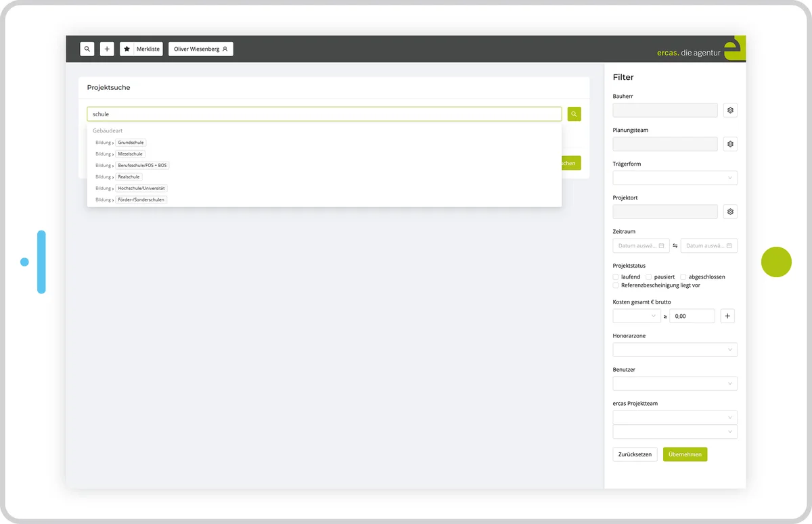812x524 pixels.
Task: Select the Grundschule suggestion under Gebäudeart
Action: point(131,142)
